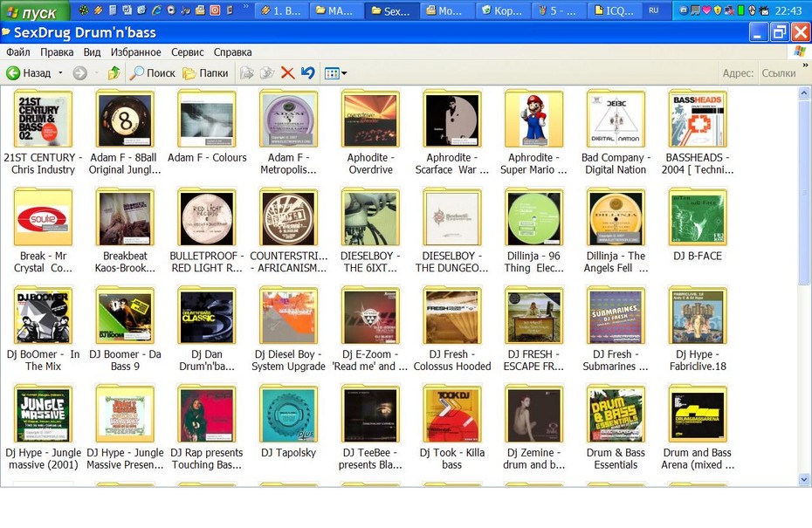Expand the Back button history dropdown
812x528 pixels.
60,73
